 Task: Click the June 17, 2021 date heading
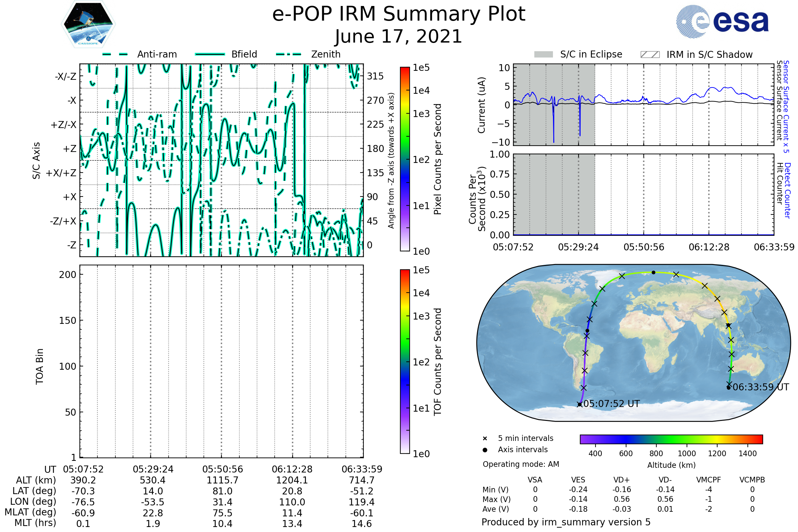click(x=399, y=36)
